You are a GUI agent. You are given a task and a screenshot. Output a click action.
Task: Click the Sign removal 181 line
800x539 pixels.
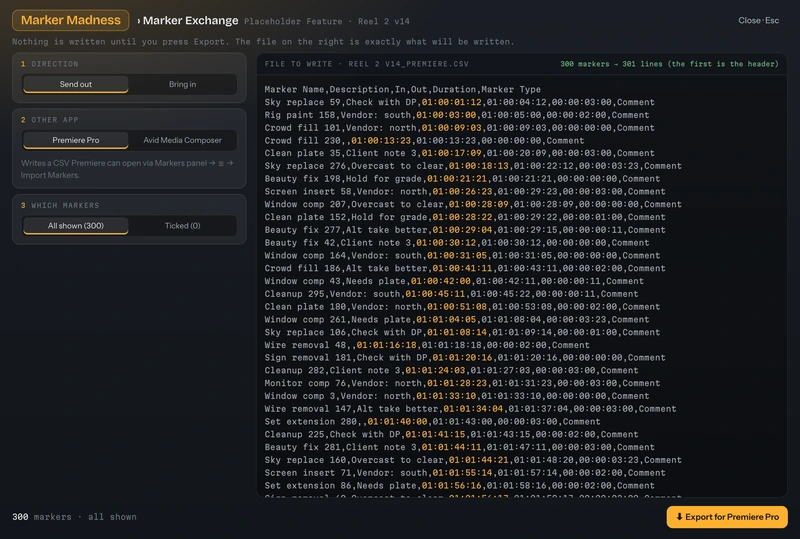click(465, 358)
